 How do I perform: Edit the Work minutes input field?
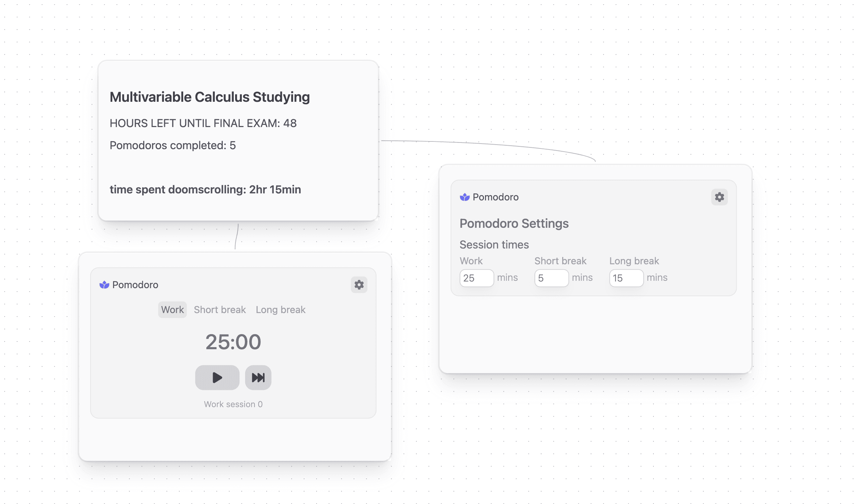pyautogui.click(x=476, y=278)
